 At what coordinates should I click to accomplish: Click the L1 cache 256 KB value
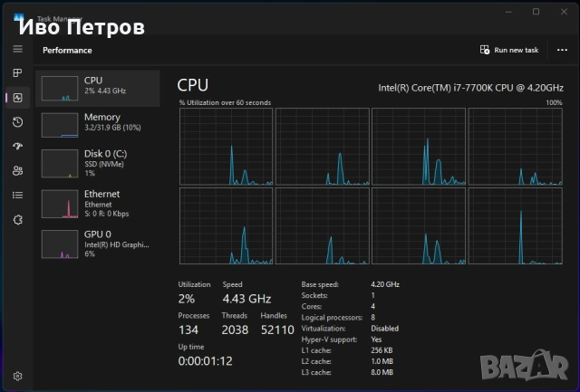coord(382,350)
